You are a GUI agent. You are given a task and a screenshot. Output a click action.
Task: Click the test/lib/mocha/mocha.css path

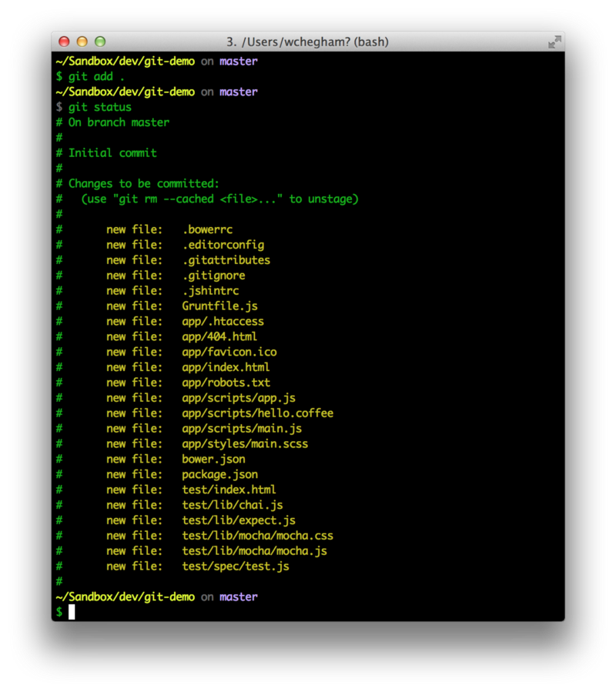257,535
